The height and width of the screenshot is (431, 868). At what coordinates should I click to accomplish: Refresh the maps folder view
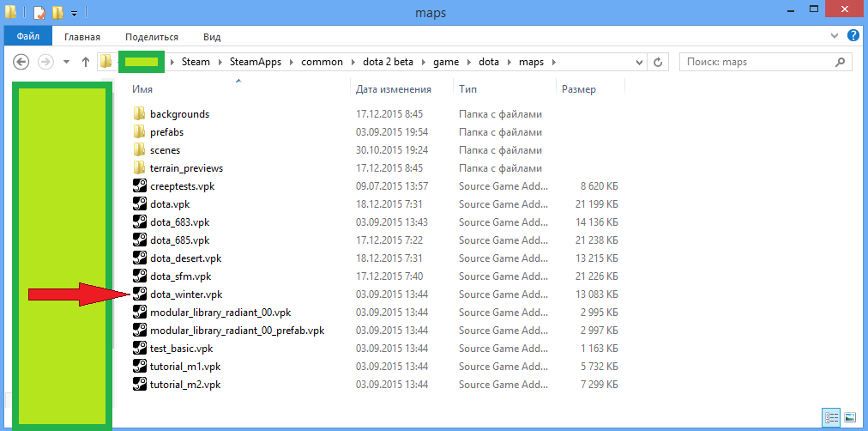click(x=658, y=62)
